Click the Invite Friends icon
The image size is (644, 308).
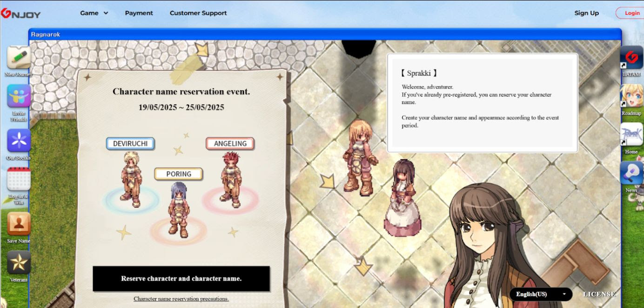click(x=19, y=96)
